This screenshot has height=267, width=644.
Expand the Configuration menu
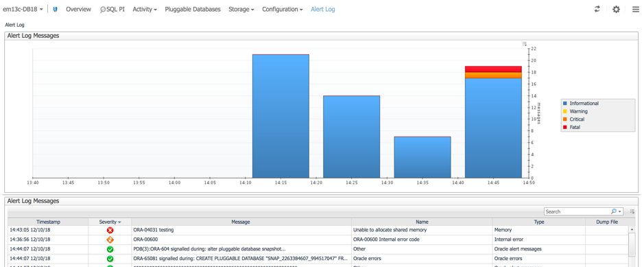(283, 9)
